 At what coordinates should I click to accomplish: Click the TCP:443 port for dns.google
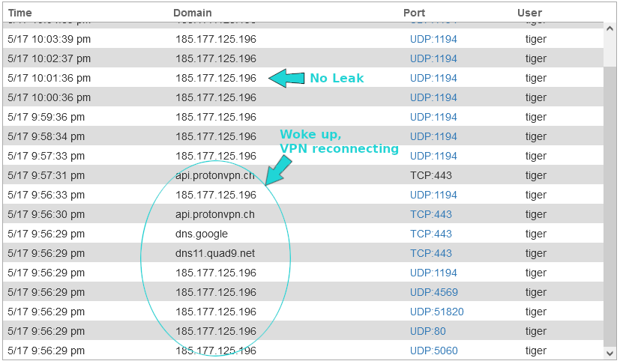coord(431,234)
